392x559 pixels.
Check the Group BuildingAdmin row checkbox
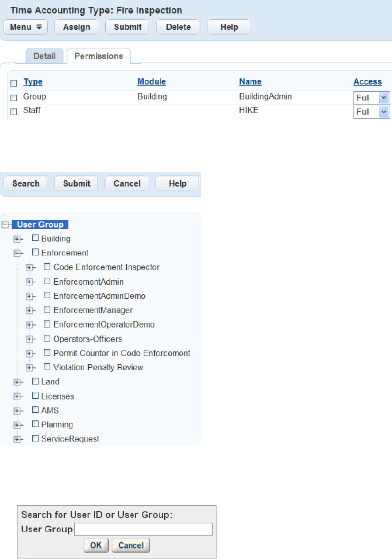[14, 97]
